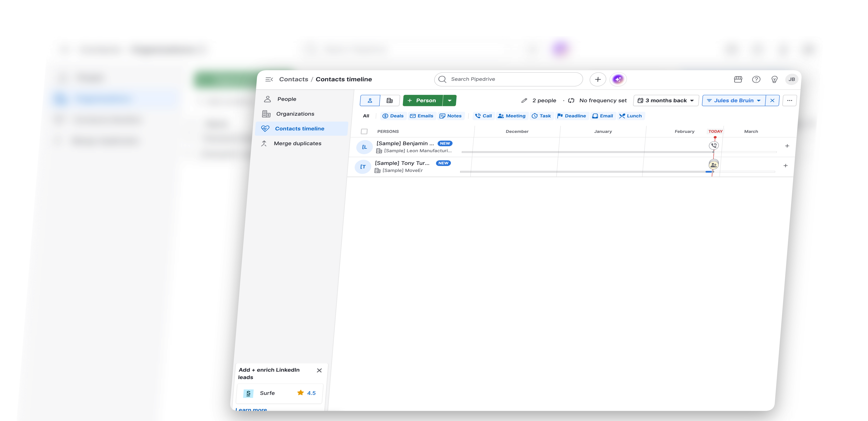The width and height of the screenshot is (868, 421).
Task: Open the Pipedrive Marketplace icon
Action: click(738, 79)
